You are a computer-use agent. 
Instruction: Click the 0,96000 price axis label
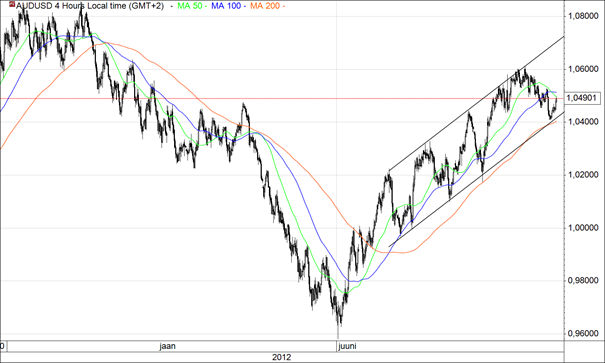tap(583, 333)
